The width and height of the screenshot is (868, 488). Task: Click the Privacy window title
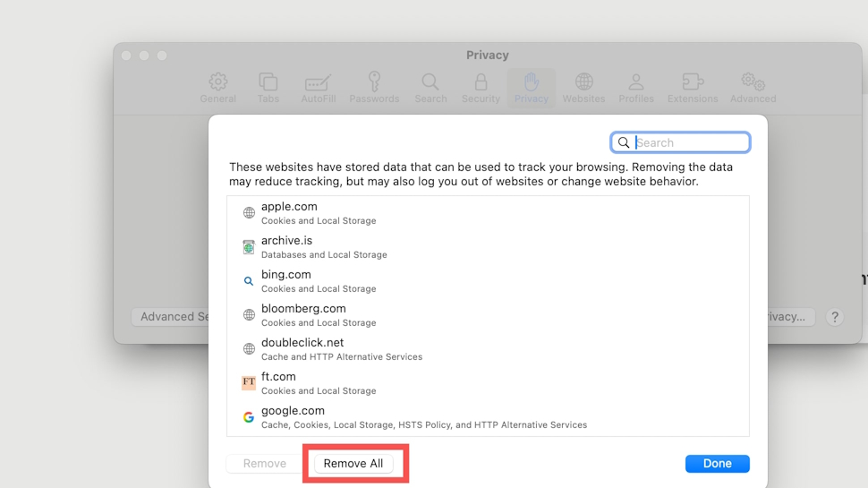tap(487, 55)
